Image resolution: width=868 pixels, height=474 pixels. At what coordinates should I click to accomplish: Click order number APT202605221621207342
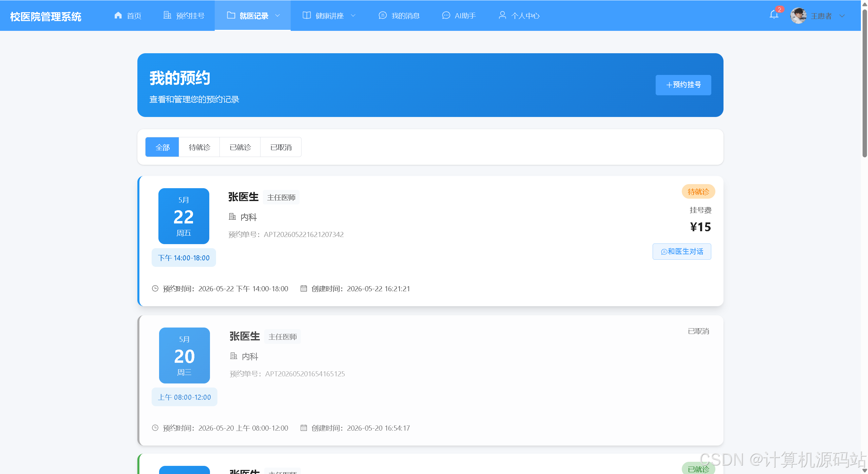point(304,235)
